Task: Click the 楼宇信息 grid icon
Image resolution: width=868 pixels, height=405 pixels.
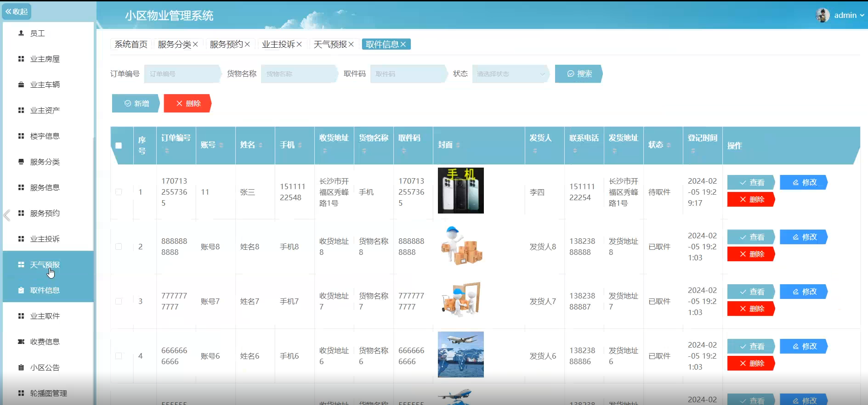Action: point(21,136)
